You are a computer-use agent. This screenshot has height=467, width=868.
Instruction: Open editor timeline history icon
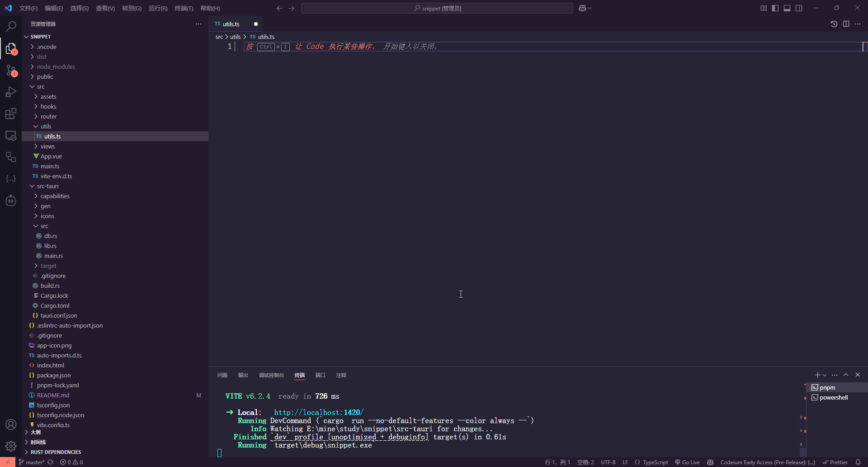[x=834, y=24]
